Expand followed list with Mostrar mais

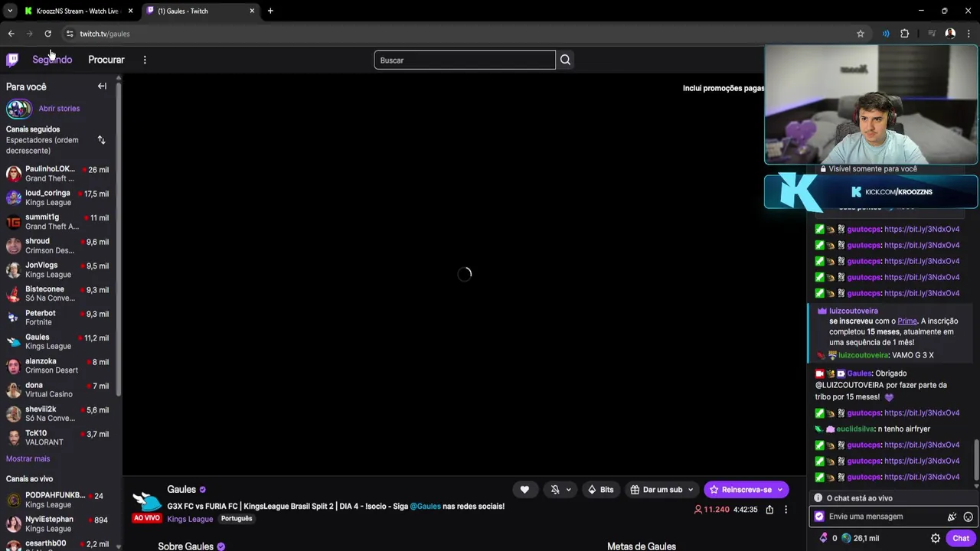click(28, 458)
